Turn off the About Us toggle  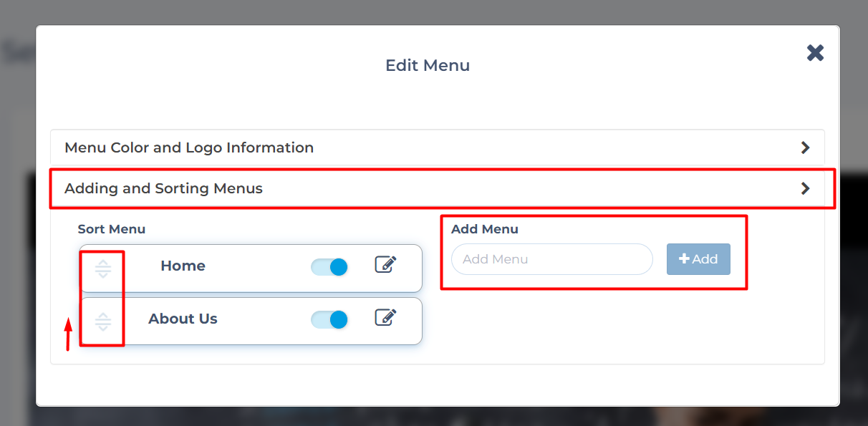pyautogui.click(x=329, y=319)
